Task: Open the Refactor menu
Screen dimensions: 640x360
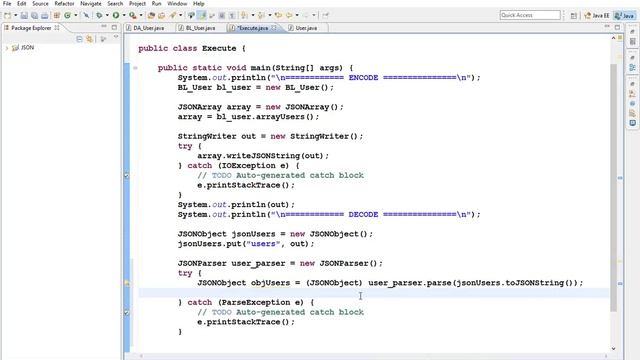Action: point(64,4)
